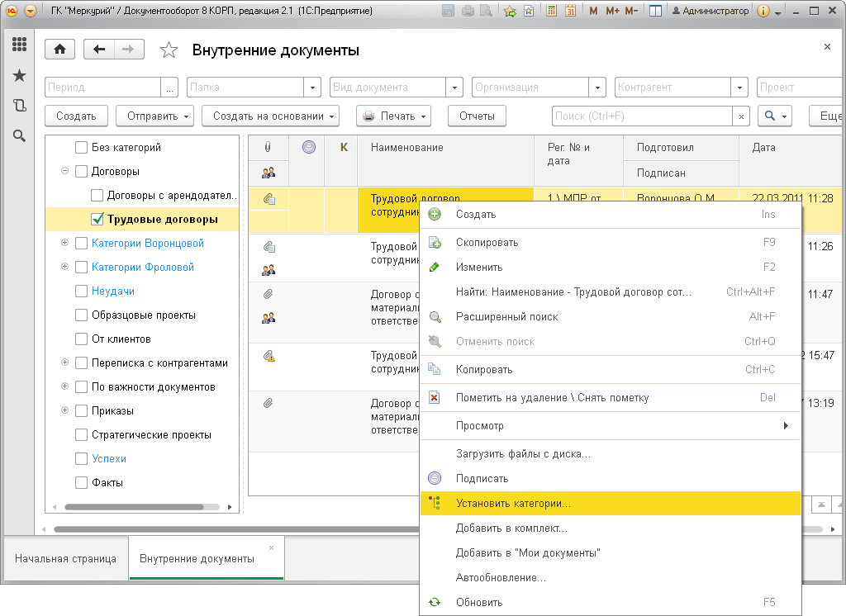Check the Неудачи checkbox
This screenshot has height=616, width=846.
pos(82,291)
